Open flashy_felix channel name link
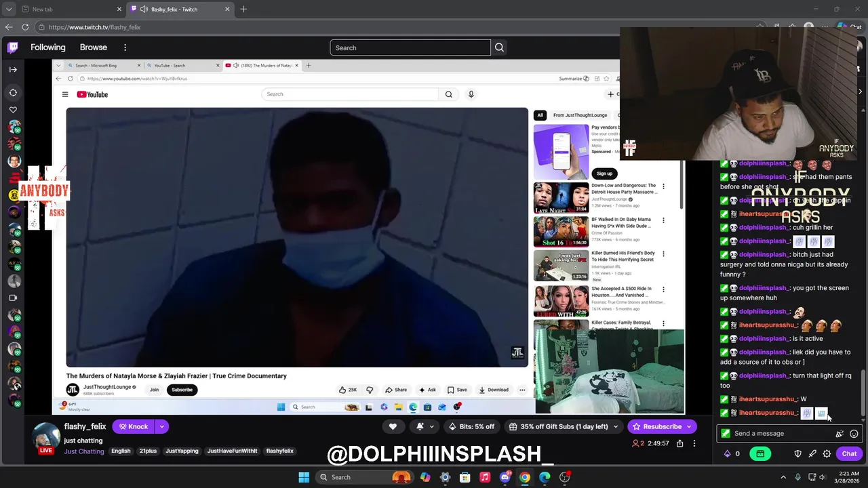 click(x=85, y=426)
